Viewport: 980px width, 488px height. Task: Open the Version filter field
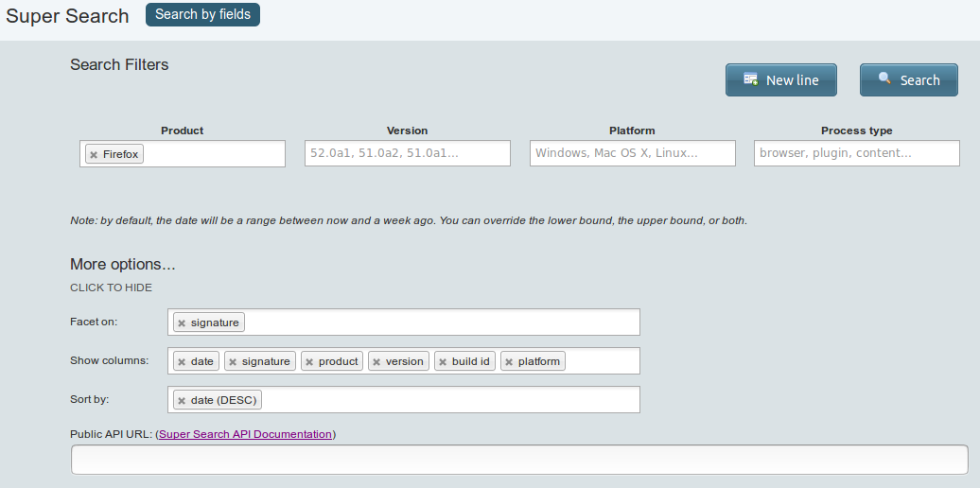(407, 153)
